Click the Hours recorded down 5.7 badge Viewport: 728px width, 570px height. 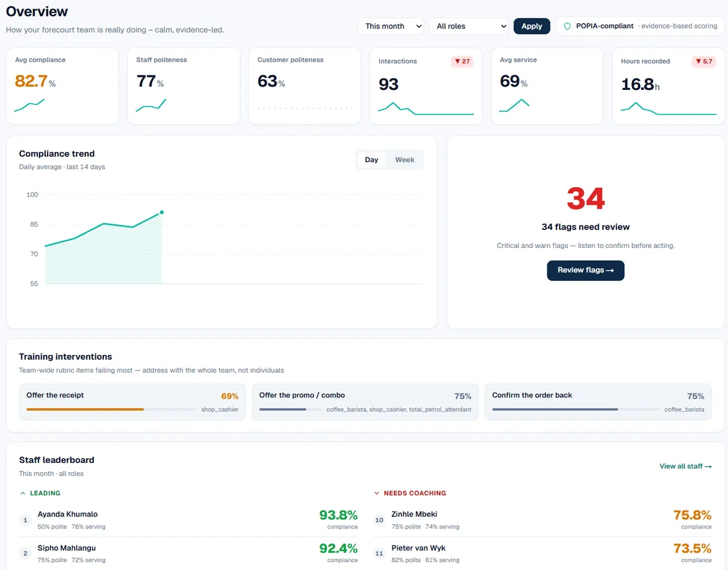tap(704, 61)
